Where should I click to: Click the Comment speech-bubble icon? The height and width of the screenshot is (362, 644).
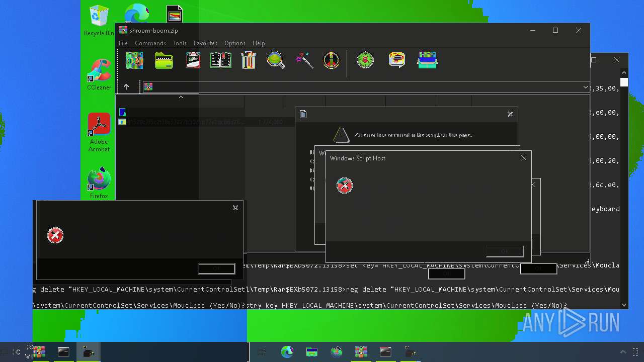click(x=397, y=60)
